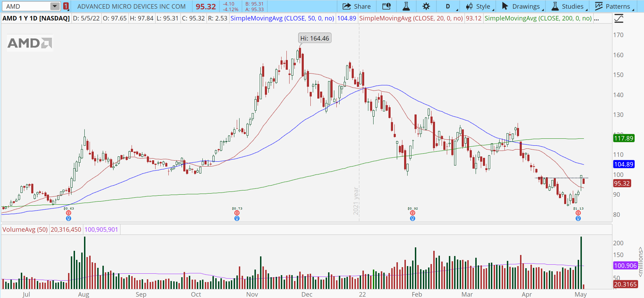The image size is (644, 298).
Task: Click the blue event icon below $0.63 earnings
Action: click(68, 218)
